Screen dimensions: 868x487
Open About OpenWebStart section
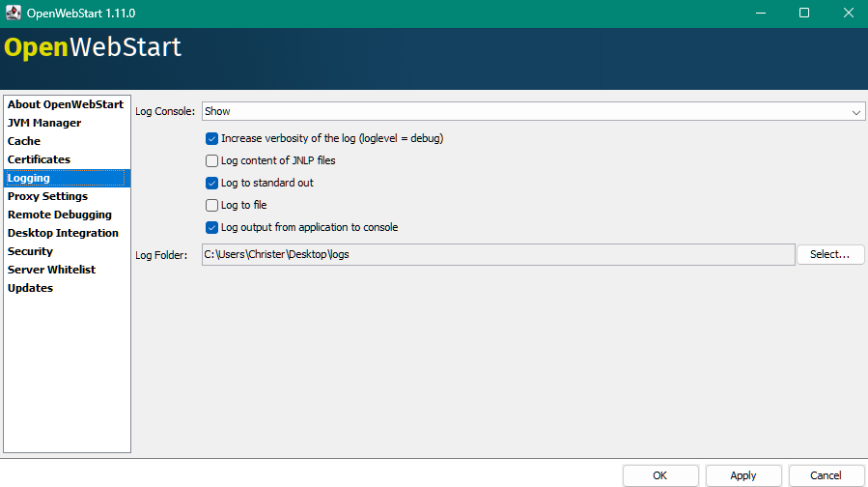pos(67,104)
